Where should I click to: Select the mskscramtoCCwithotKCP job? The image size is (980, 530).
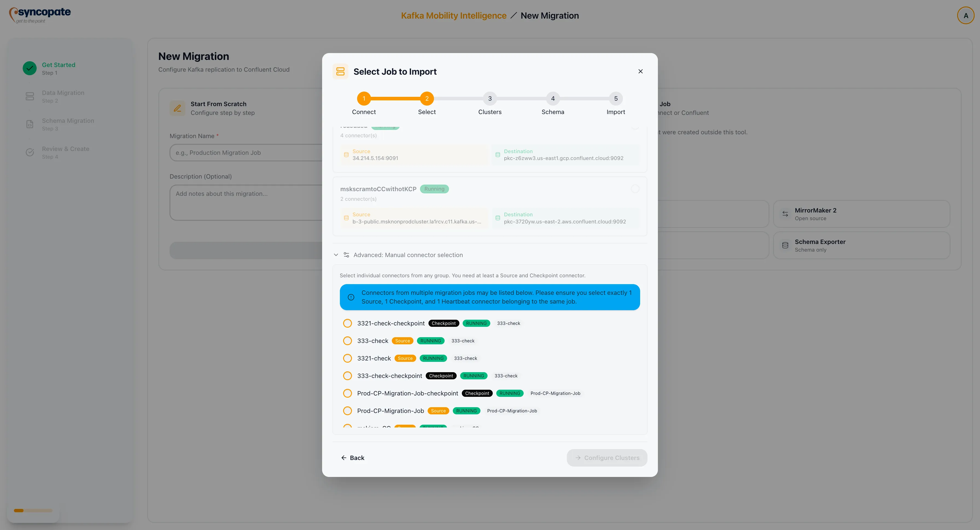(635, 188)
